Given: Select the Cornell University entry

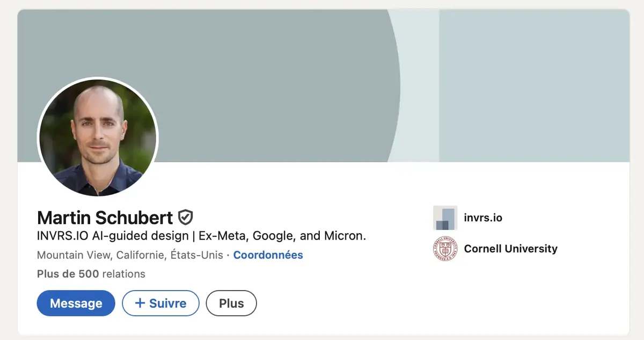Looking at the screenshot, I should point(511,249).
